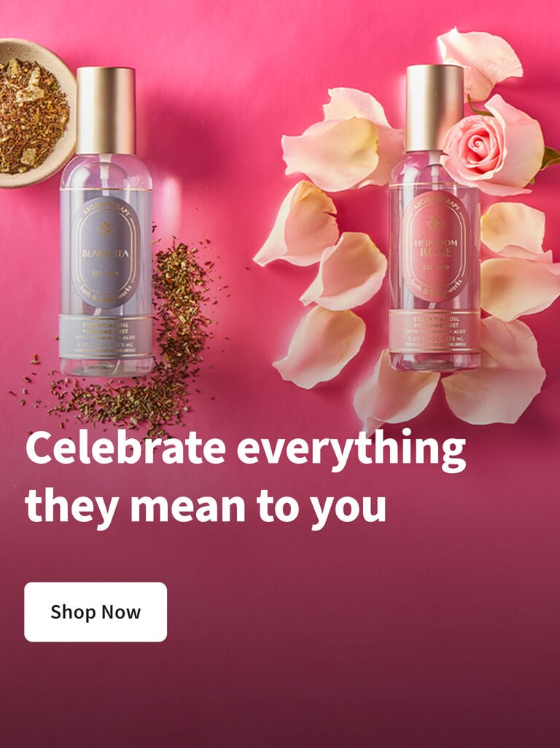Click the word "Celebrate" in the headline
This screenshot has width=560, height=748.
126,448
